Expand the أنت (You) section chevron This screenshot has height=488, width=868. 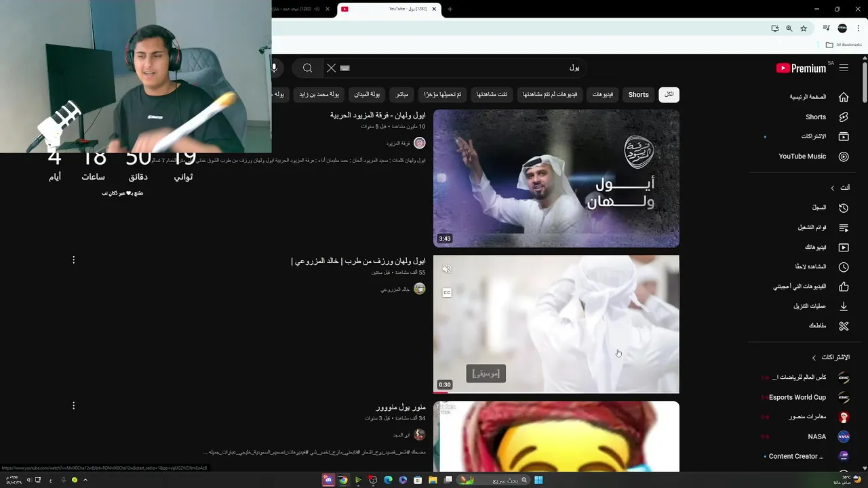coord(833,188)
